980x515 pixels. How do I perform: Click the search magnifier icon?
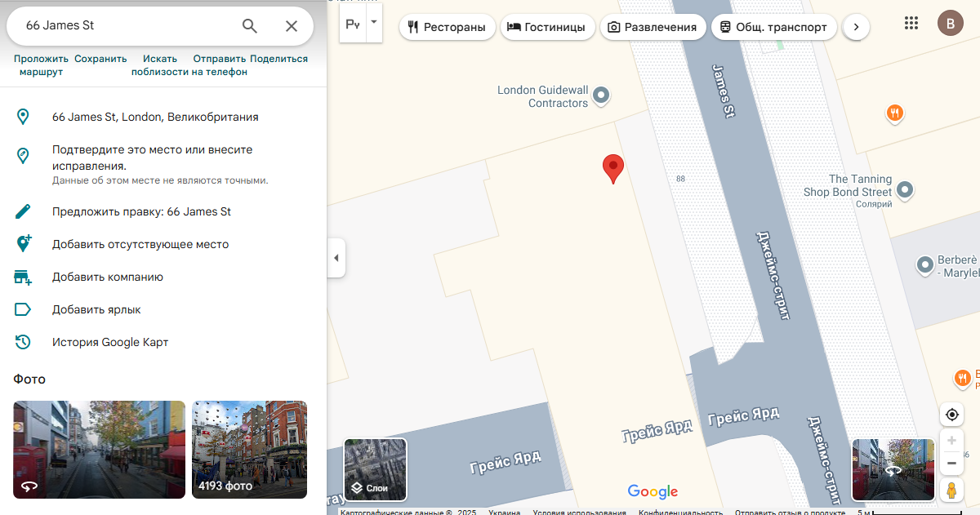[250, 25]
